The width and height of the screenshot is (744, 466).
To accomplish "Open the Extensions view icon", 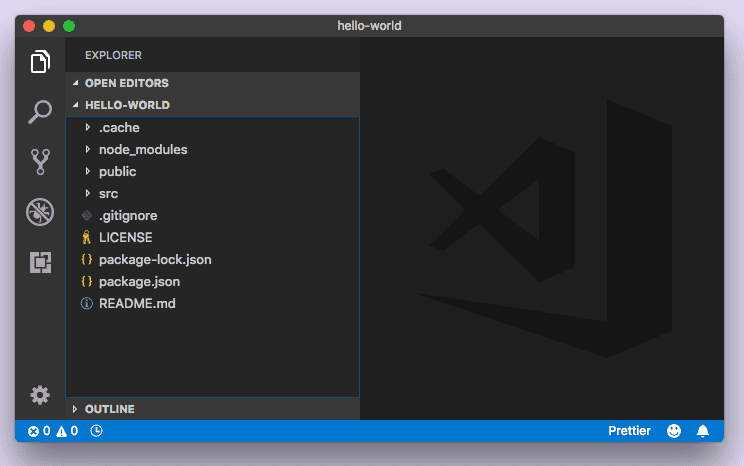I will tap(40, 262).
